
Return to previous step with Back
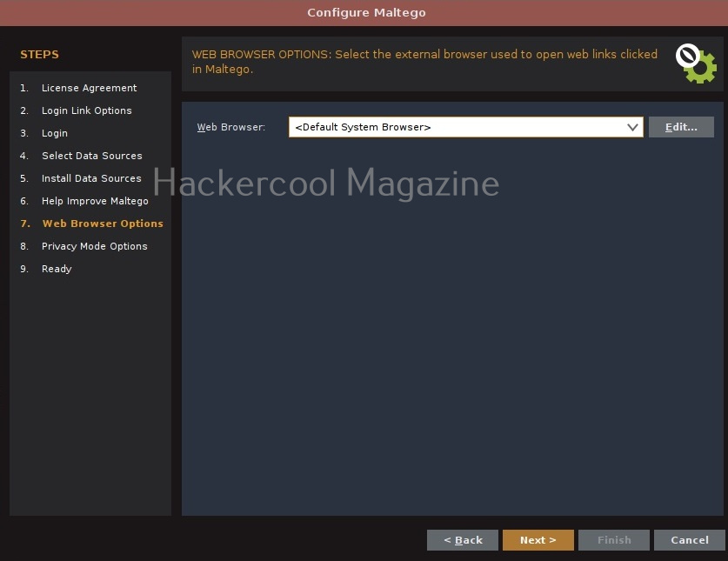pos(463,540)
